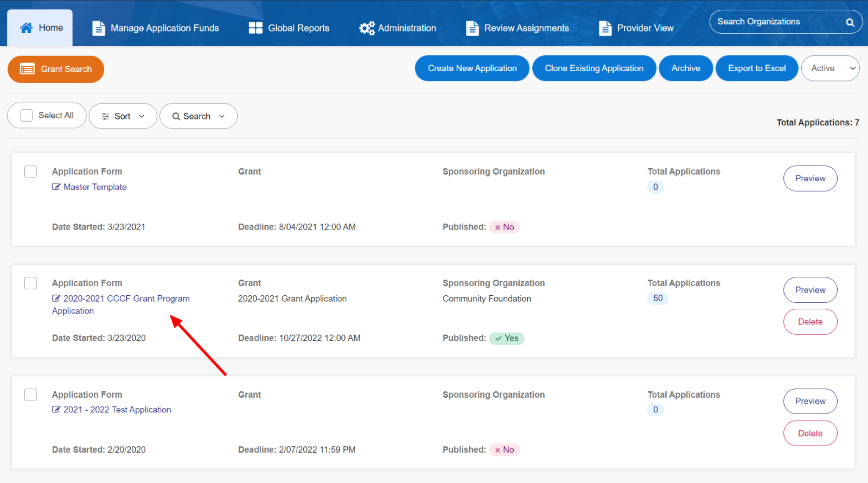Click the Review Assignments document icon
868x483 pixels.
tap(473, 28)
